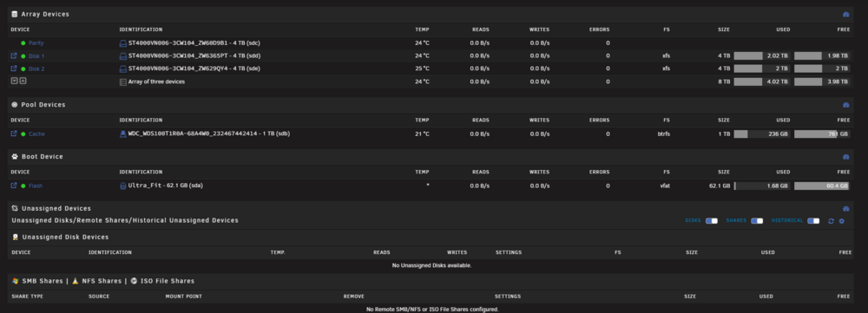
Task: Click the Boot Device section title
Action: [42, 156]
